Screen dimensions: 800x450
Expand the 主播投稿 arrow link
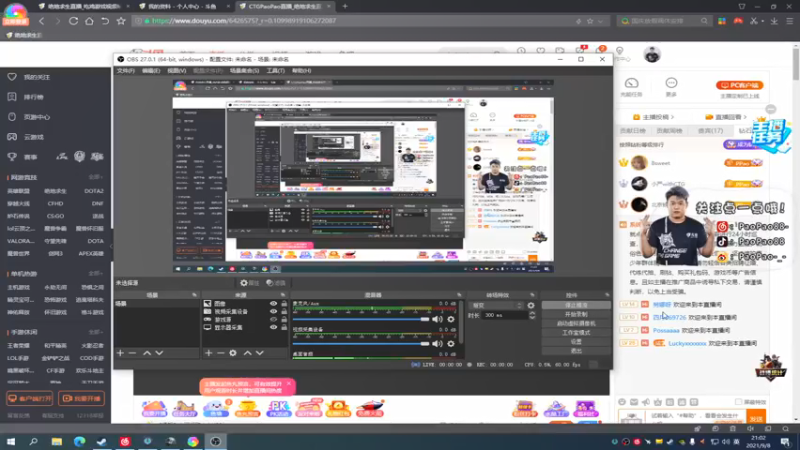[x=672, y=117]
